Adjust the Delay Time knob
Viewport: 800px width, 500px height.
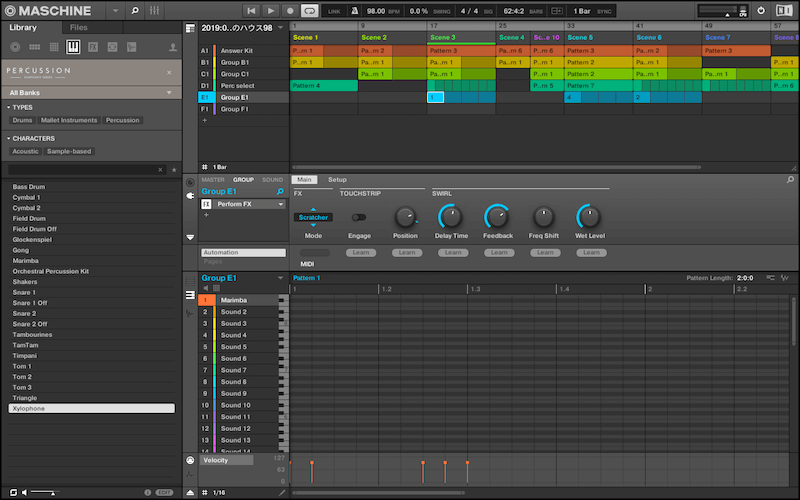click(451, 217)
